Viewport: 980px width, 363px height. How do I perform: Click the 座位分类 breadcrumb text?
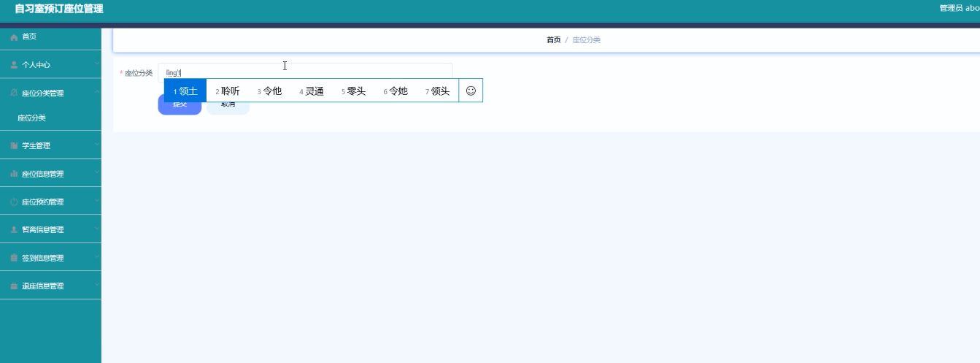[586, 40]
